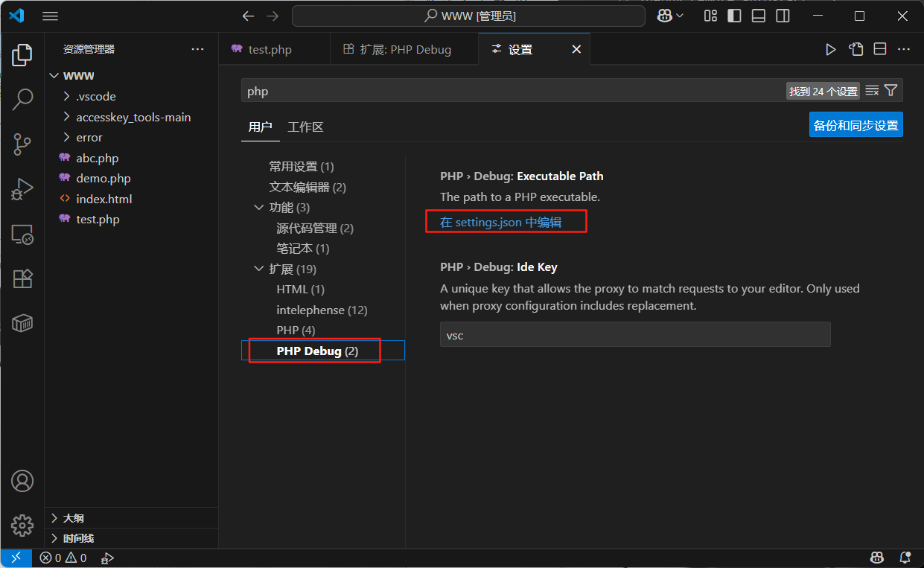This screenshot has width=924, height=568.
Task: Open editor More Actions ellipsis
Action: pos(904,49)
